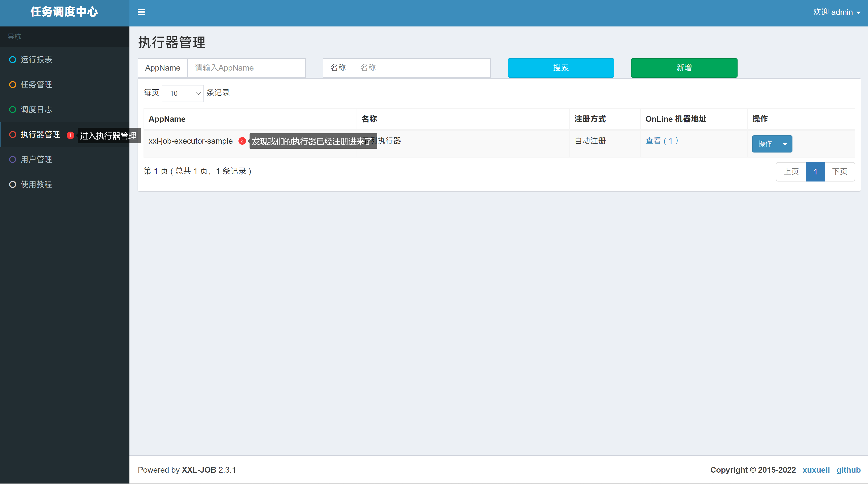Click the purple circle icon beside 用户管理
This screenshot has height=484, width=868.
tap(13, 160)
